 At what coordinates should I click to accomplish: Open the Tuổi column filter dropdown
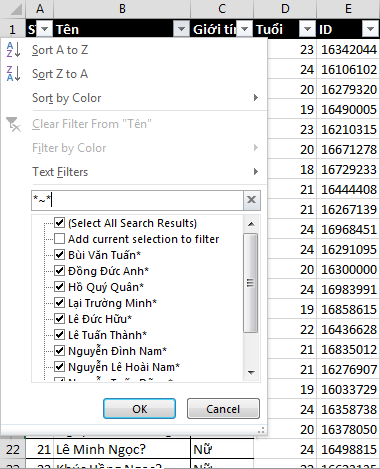coord(307,29)
